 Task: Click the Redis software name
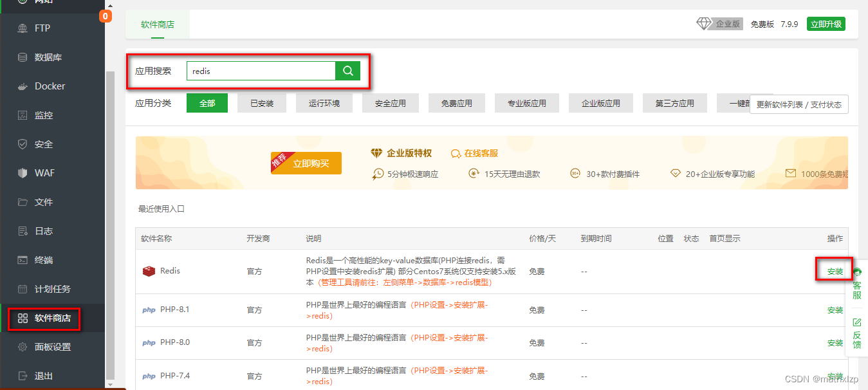tap(170, 271)
